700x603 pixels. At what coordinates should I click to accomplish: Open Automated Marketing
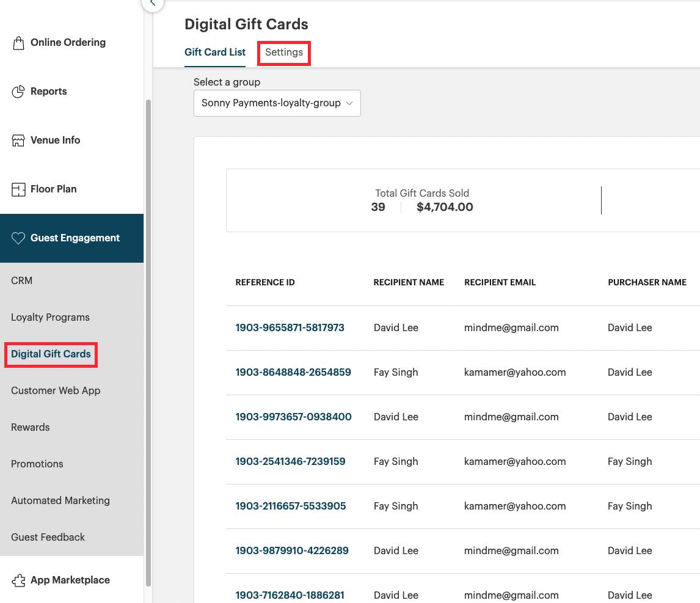click(60, 500)
